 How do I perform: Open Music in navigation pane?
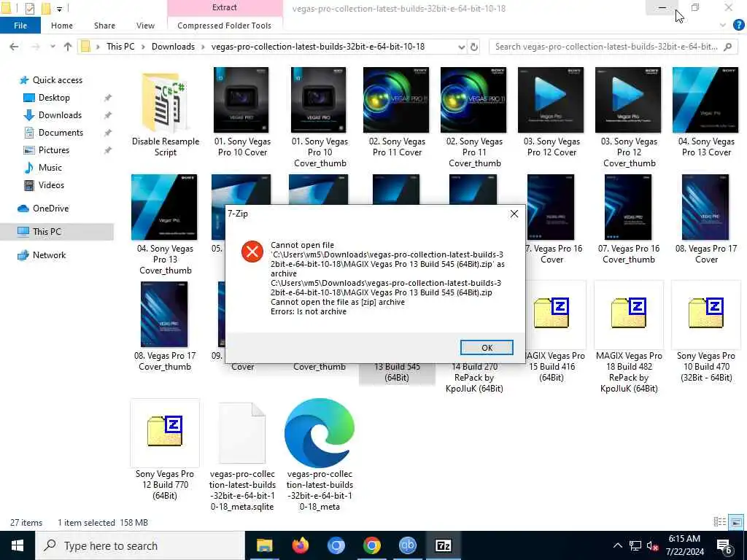point(50,168)
